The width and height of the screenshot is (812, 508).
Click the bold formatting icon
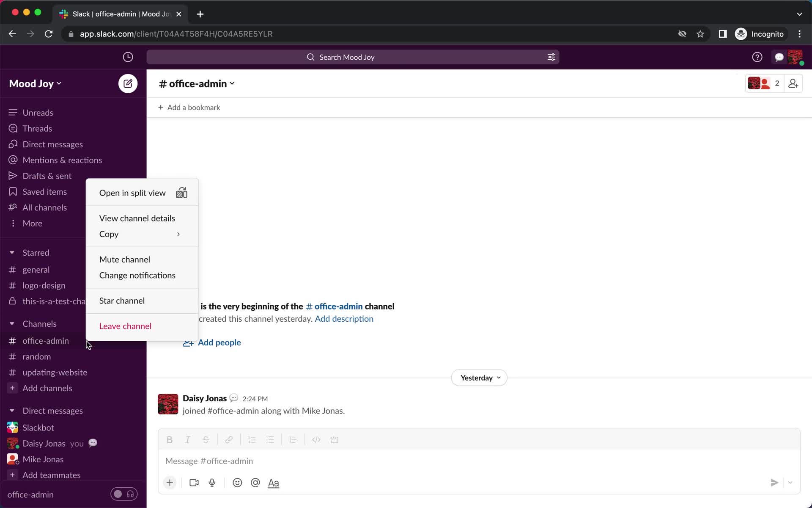[x=170, y=439]
